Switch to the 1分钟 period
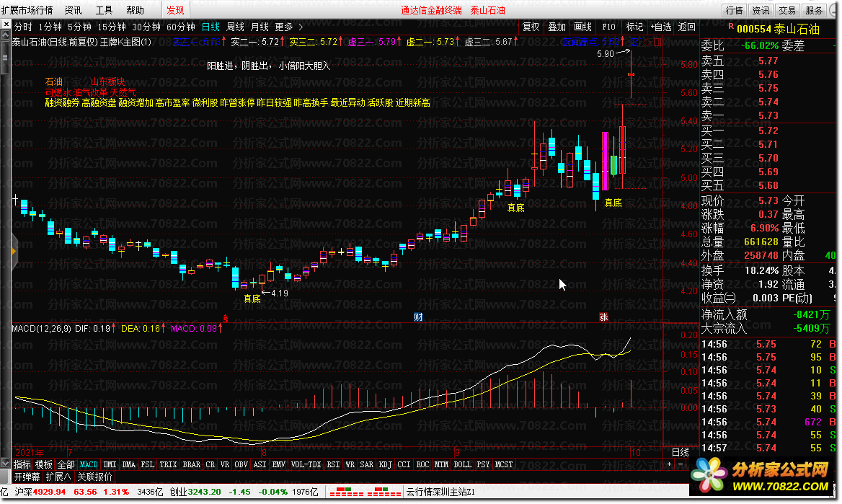The height and width of the screenshot is (504, 842). click(50, 27)
